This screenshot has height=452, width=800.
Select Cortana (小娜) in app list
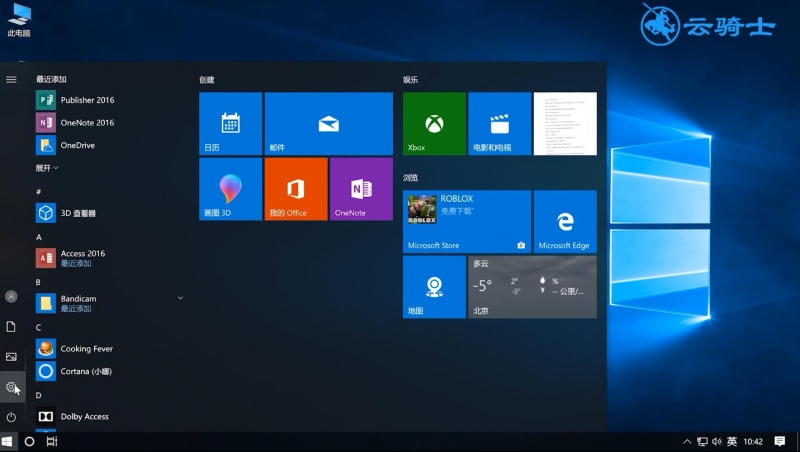tap(86, 371)
